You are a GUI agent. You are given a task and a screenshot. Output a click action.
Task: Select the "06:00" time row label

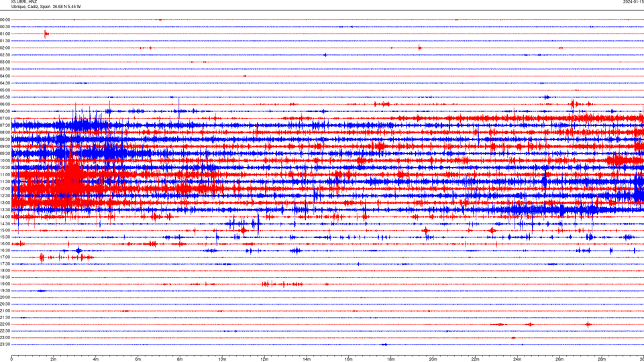click(x=5, y=105)
